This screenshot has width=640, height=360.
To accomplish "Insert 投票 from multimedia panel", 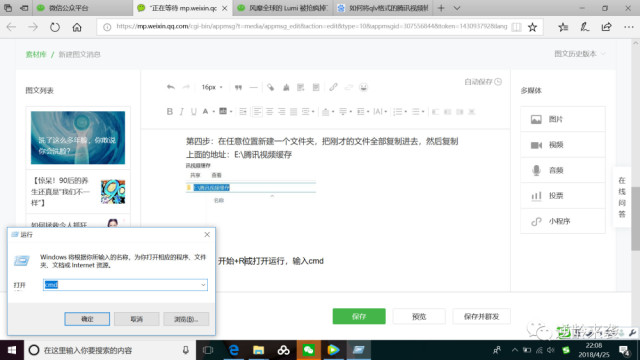I will coord(562,196).
